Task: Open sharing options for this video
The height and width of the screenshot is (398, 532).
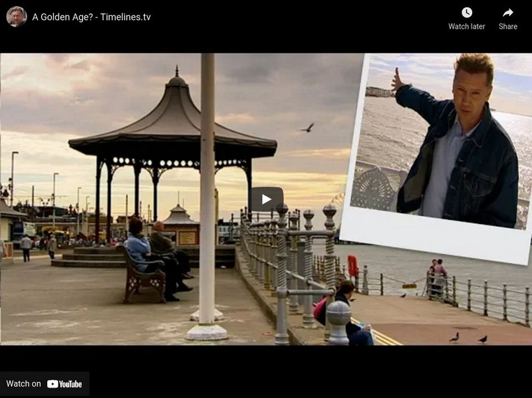Action: point(509,20)
